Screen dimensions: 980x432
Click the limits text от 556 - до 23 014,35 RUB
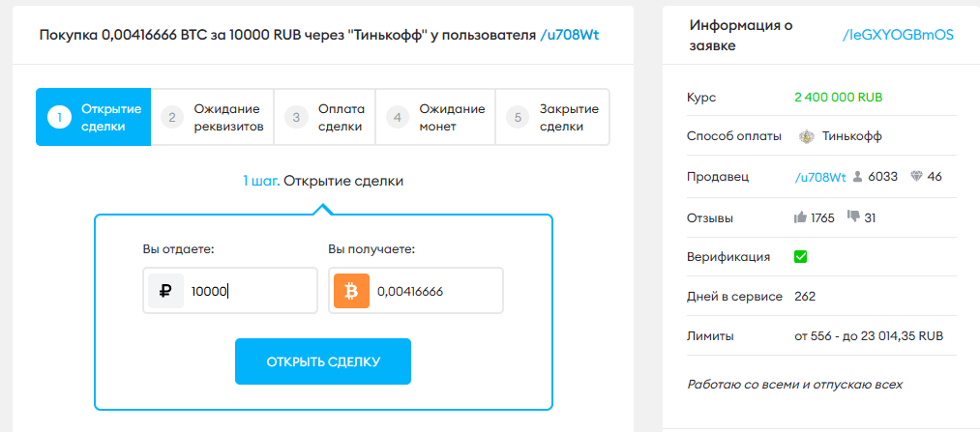pyautogui.click(x=869, y=336)
